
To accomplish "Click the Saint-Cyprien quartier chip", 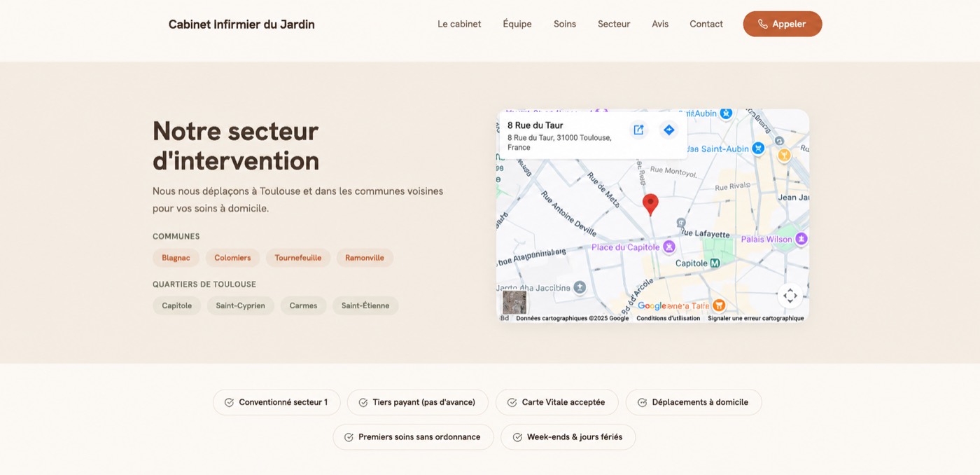I will click(241, 305).
